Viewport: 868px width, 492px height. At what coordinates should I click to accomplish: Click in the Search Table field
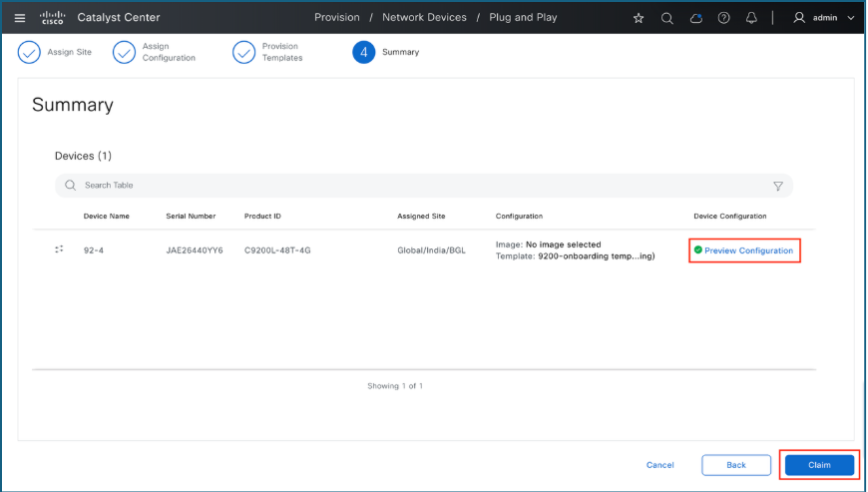coord(423,186)
